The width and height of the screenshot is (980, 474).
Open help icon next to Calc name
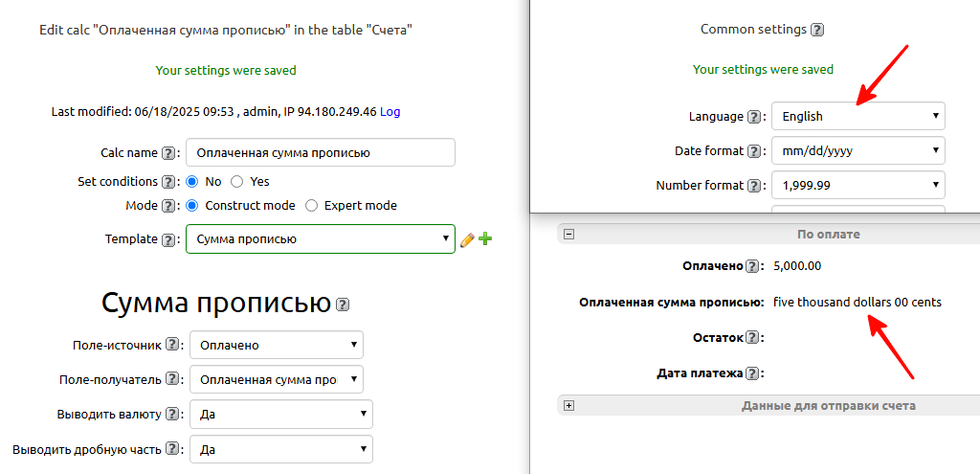pyautogui.click(x=169, y=153)
